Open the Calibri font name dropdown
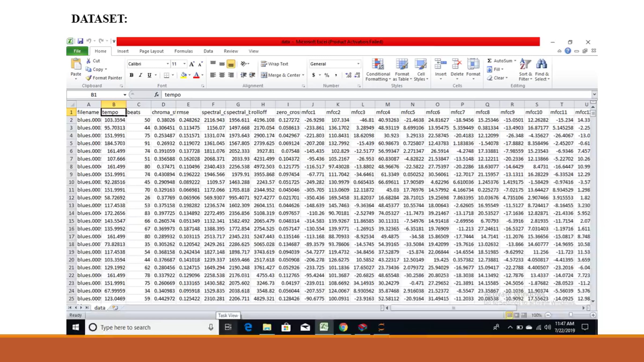 168,64
